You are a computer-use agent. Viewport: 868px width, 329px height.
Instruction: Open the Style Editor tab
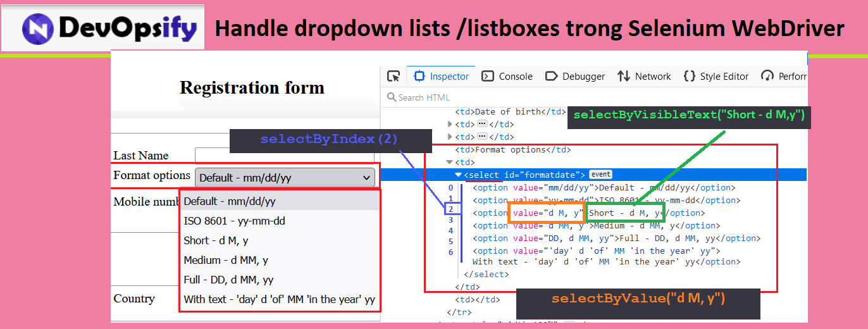(716, 76)
